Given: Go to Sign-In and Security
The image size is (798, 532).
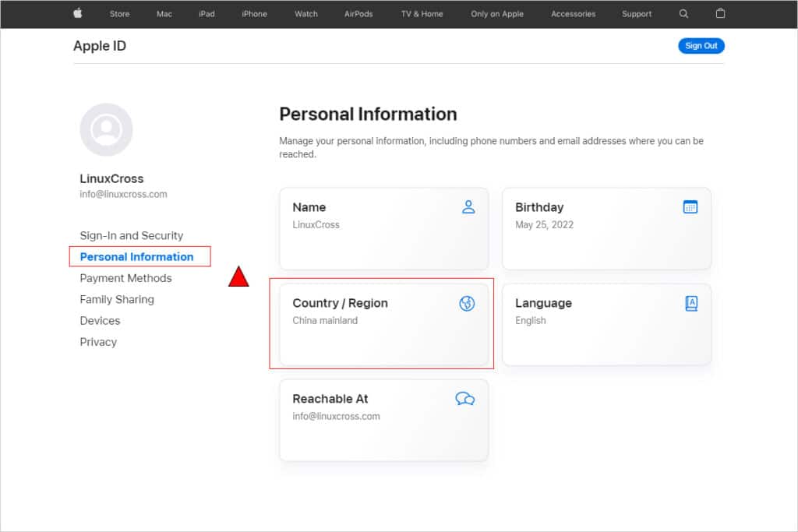Looking at the screenshot, I should point(131,235).
